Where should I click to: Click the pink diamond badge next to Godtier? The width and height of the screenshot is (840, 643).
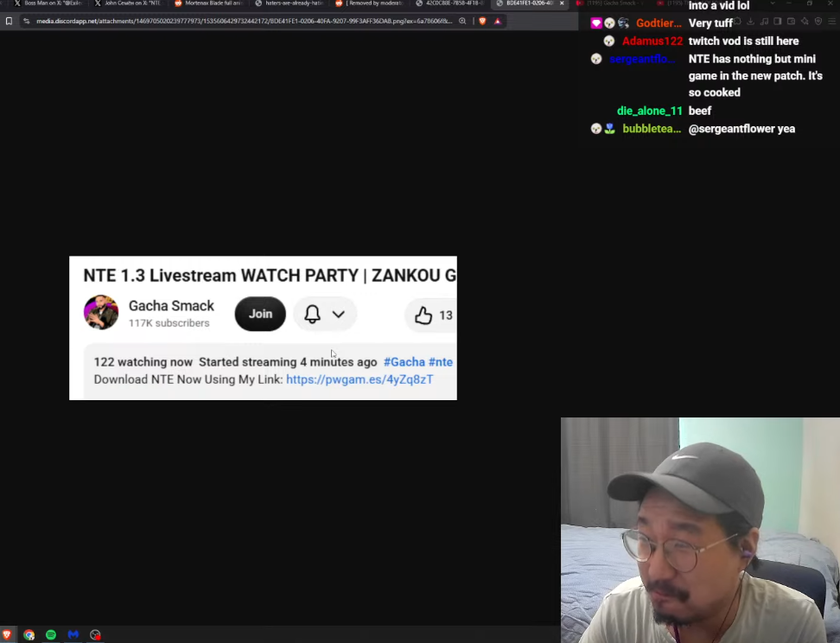pos(596,23)
